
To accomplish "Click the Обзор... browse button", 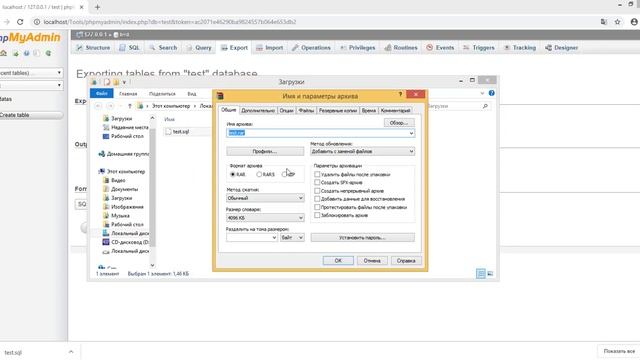I will point(399,122).
